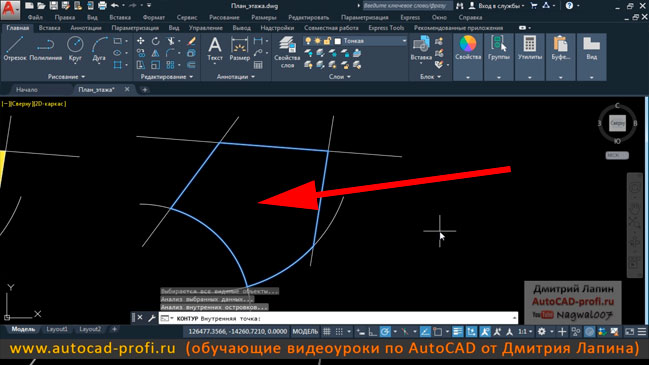The image size is (649, 365).
Task: Toggle the МОДЕЛЬ space button
Action: click(305, 331)
